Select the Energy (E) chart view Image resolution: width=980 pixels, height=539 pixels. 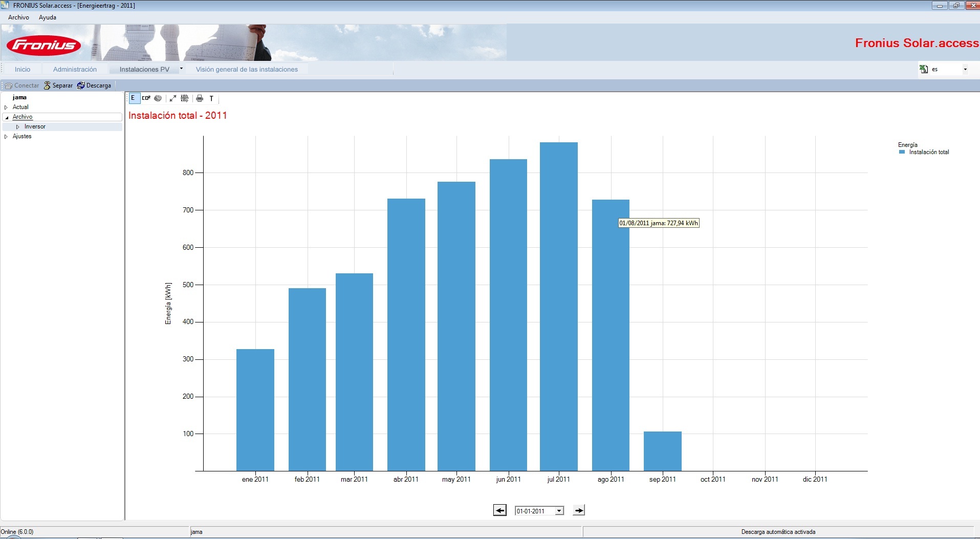pyautogui.click(x=133, y=98)
